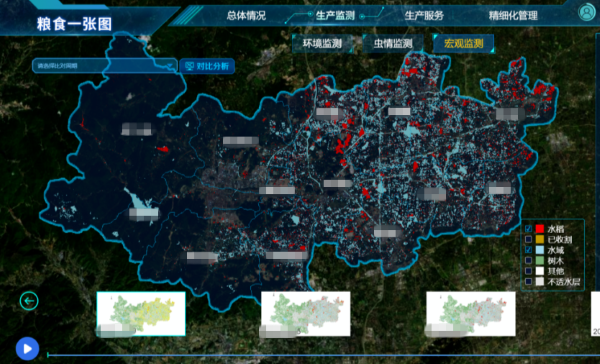Open the 生产服务 navigation tab
This screenshot has height=364, width=600.
tap(424, 16)
